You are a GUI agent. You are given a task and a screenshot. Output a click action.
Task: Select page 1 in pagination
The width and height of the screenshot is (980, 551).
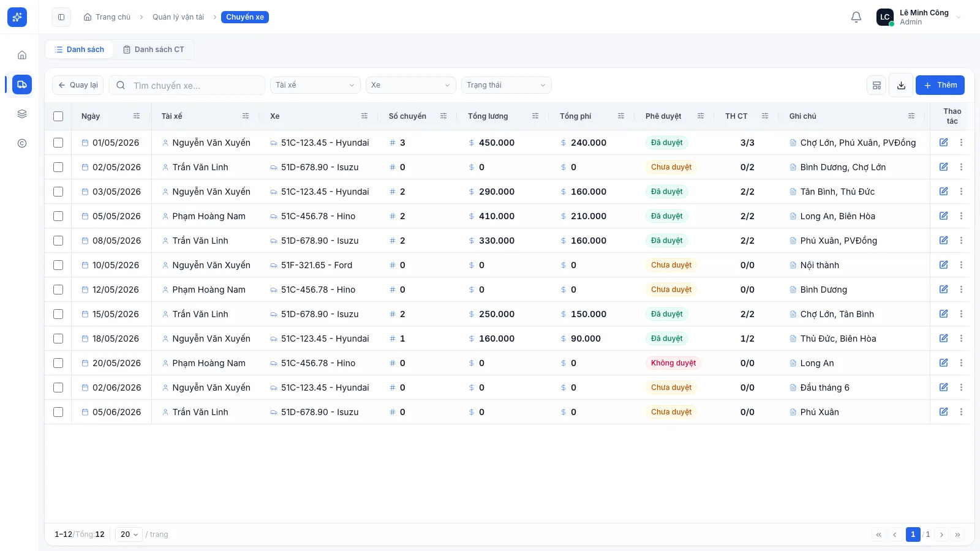coord(913,534)
